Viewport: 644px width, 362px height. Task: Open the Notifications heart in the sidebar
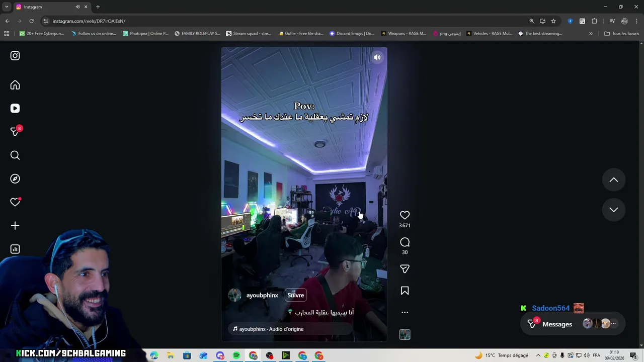click(x=15, y=202)
